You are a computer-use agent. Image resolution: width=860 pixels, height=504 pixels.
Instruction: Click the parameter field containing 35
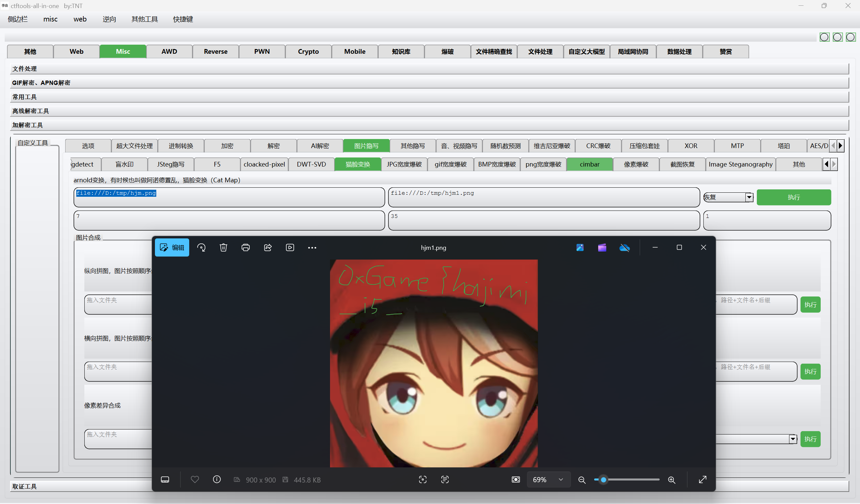[544, 220]
